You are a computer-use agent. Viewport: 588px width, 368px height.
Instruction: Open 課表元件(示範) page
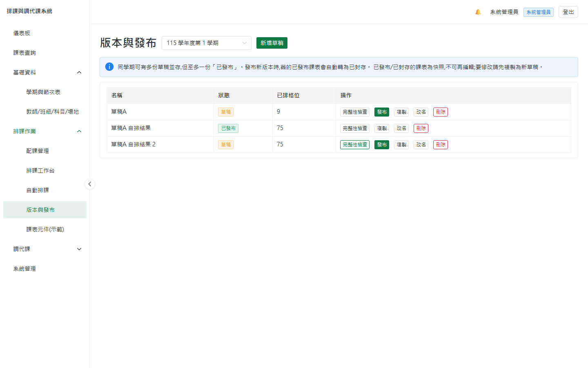point(45,229)
